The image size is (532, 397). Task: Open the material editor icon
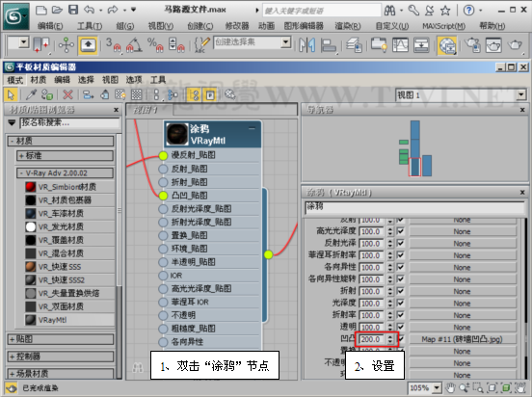pos(447,46)
